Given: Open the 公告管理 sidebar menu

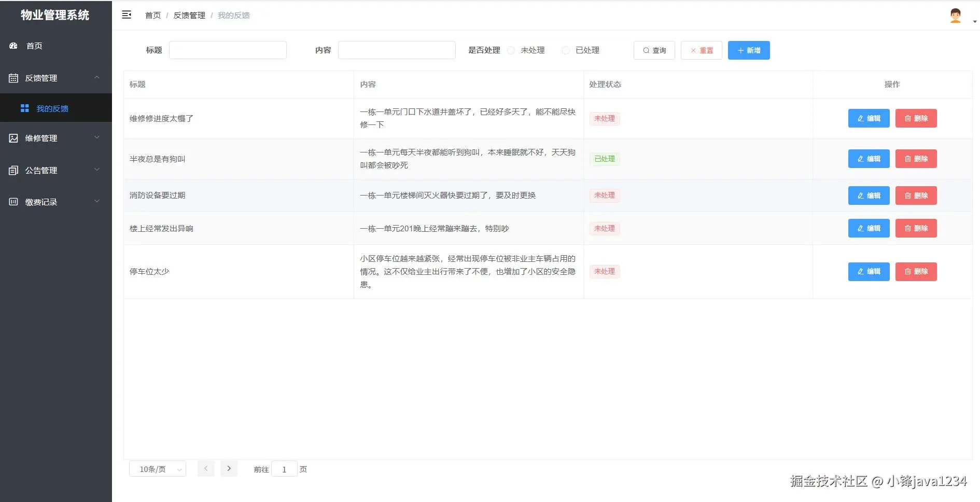Looking at the screenshot, I should click(x=56, y=170).
